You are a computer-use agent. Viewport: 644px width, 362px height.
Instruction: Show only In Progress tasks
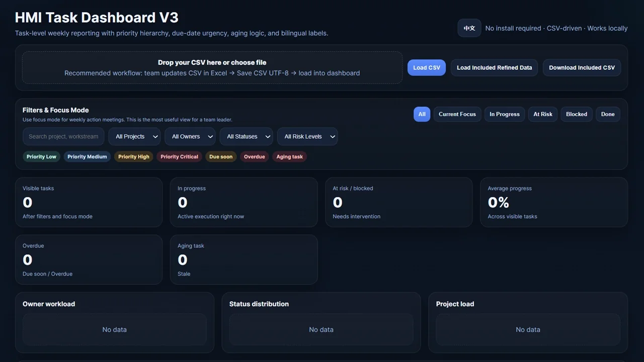[x=505, y=114]
